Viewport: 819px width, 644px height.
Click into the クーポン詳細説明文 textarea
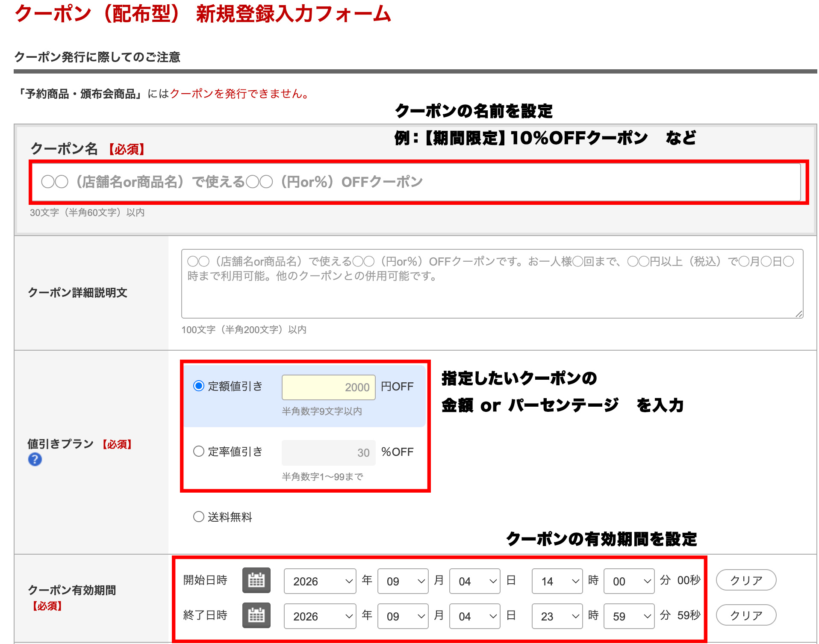click(x=492, y=284)
